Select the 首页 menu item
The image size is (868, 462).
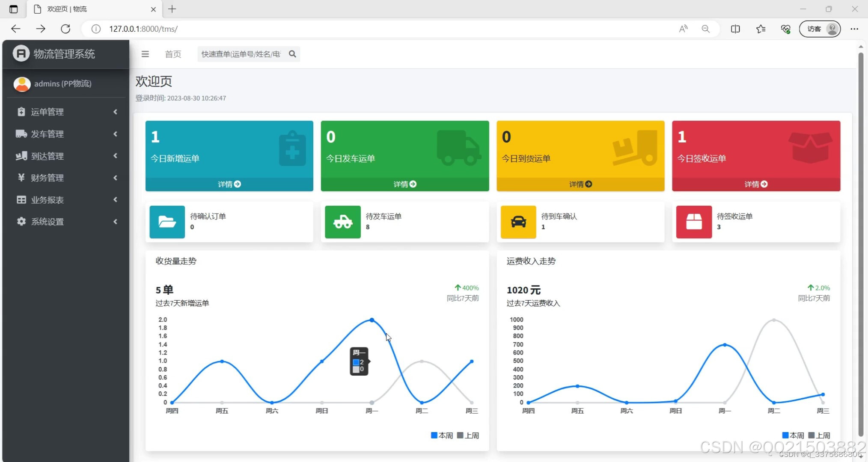tap(173, 54)
